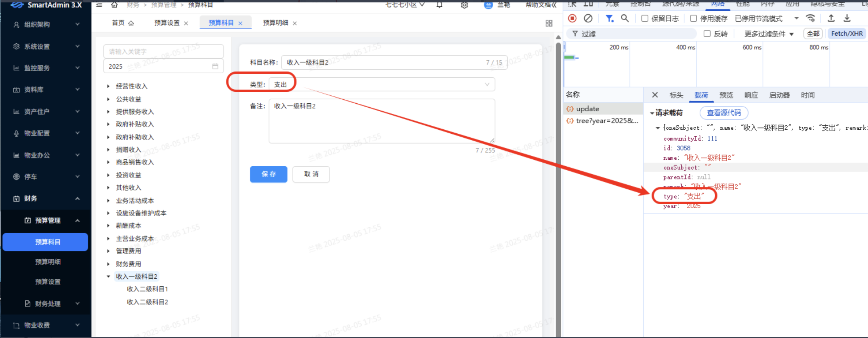Open the 类型 dropdown showing 支出

click(382, 84)
